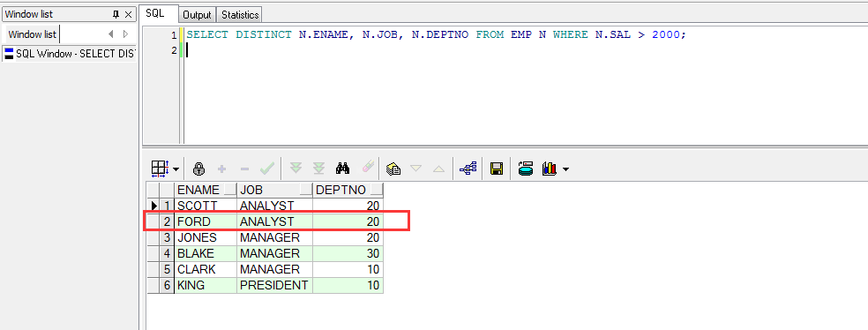Click DEPTNO 30 in BLAKE's row
Screen dimensions: 868x330
point(348,253)
